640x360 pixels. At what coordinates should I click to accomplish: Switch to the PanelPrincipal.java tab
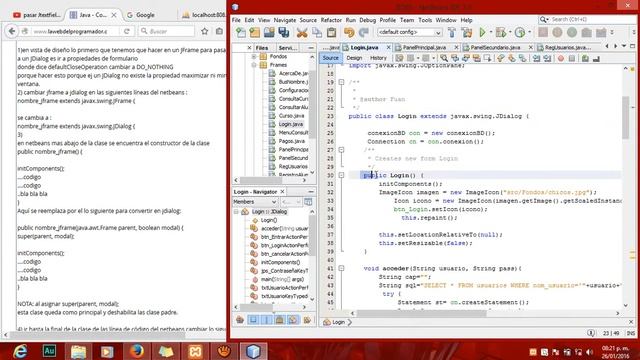424,48
